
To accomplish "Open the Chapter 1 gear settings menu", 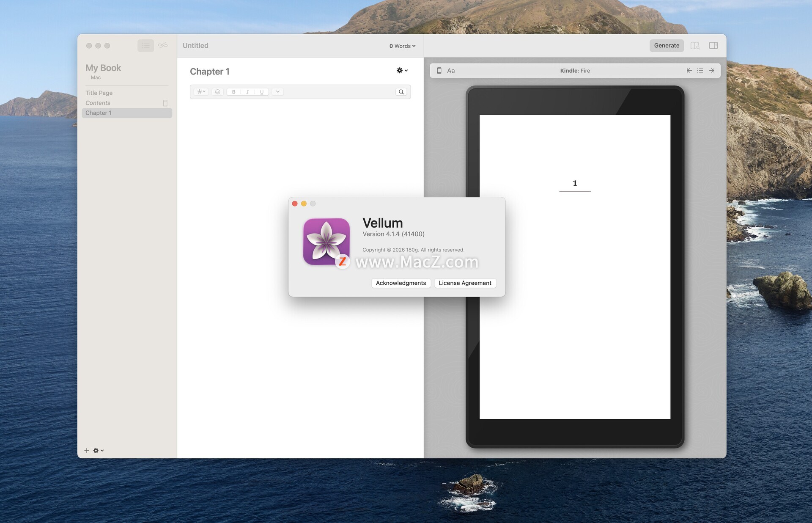I will tap(402, 71).
